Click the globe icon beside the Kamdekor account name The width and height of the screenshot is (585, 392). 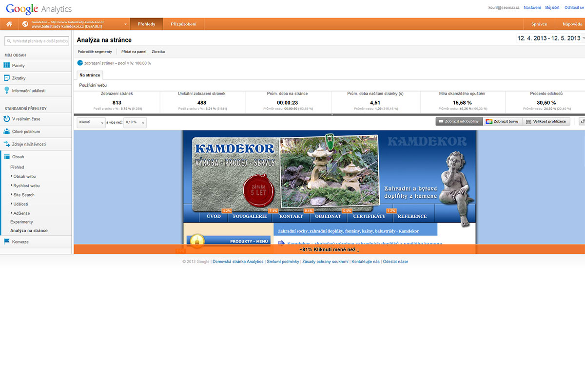pos(25,24)
